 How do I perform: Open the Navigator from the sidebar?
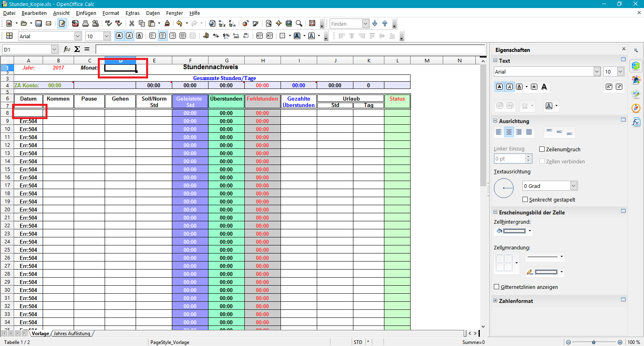tap(636, 108)
